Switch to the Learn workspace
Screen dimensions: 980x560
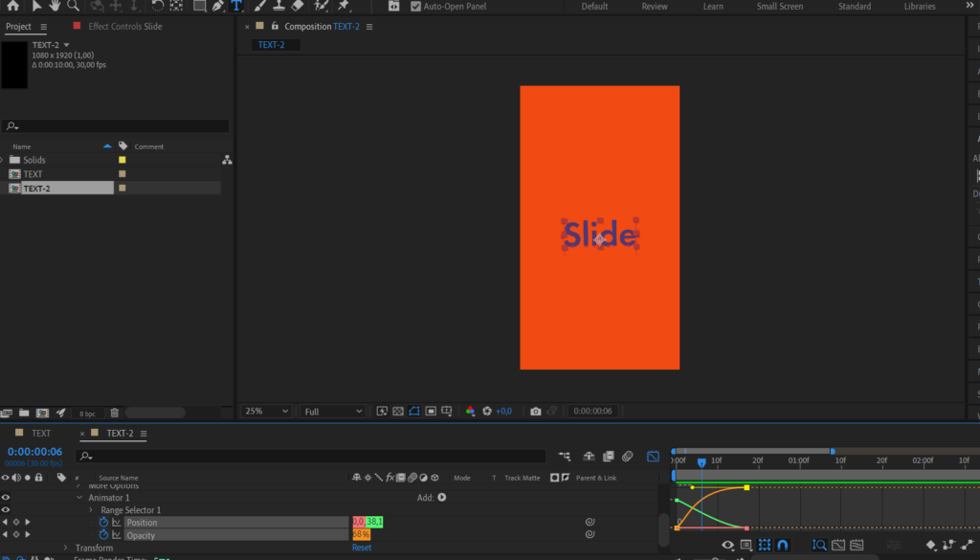pos(713,7)
